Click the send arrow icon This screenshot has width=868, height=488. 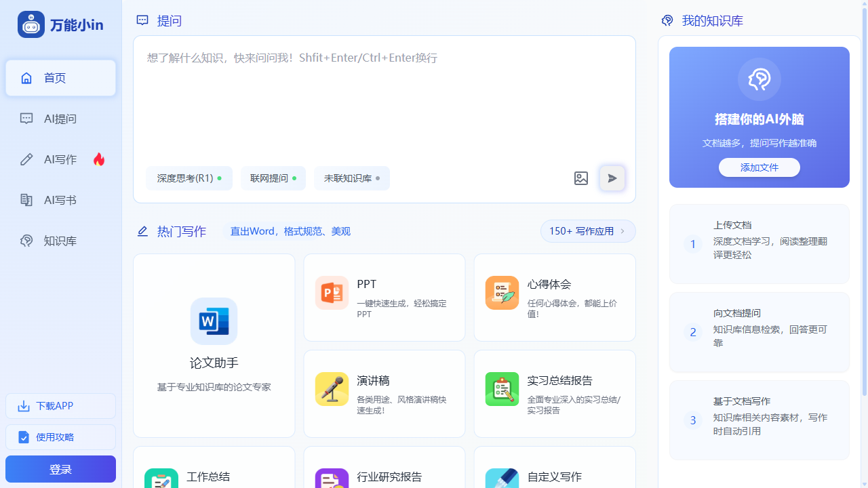[x=612, y=178]
